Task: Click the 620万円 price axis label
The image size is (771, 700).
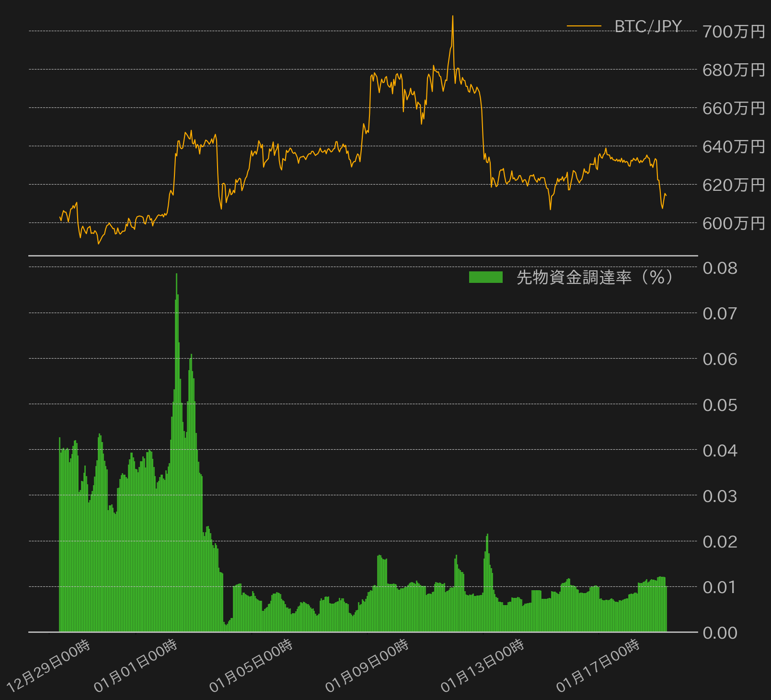Action: [x=734, y=185]
